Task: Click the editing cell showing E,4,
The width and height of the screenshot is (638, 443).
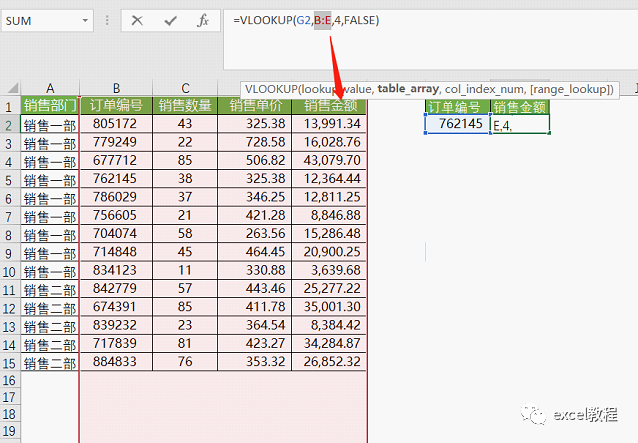Action: click(x=520, y=124)
